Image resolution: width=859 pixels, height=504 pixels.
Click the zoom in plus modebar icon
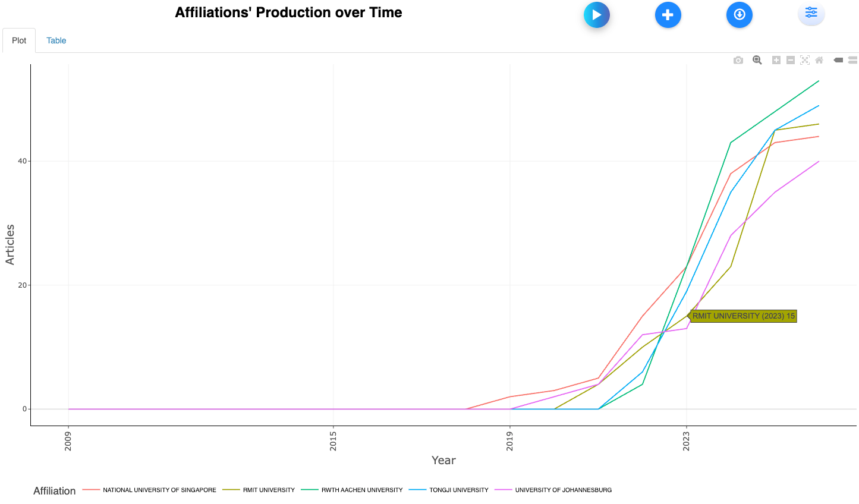click(x=776, y=60)
